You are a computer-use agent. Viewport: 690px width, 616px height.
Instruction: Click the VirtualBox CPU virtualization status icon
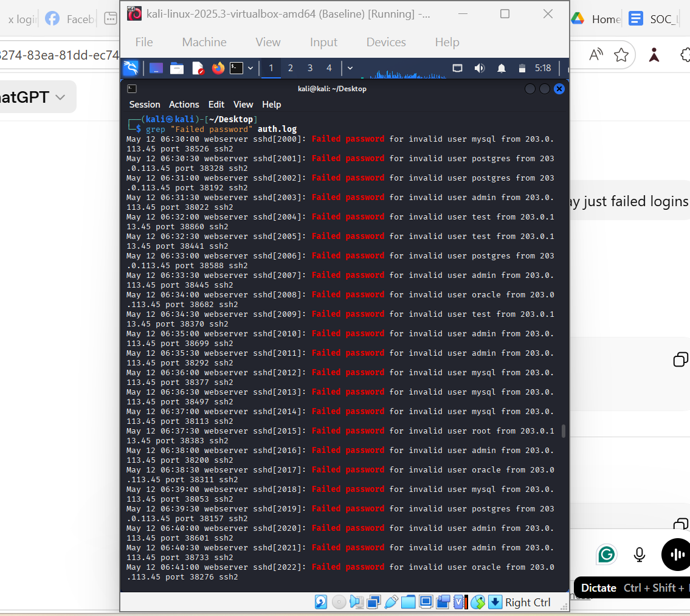tap(460, 602)
